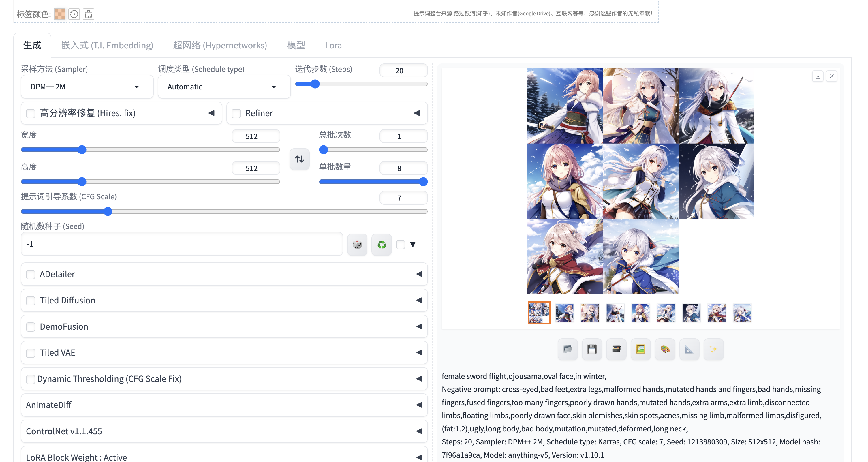Open the Sampler DPM++ 2M dropdown
The height and width of the screenshot is (462, 868).
[x=87, y=87]
